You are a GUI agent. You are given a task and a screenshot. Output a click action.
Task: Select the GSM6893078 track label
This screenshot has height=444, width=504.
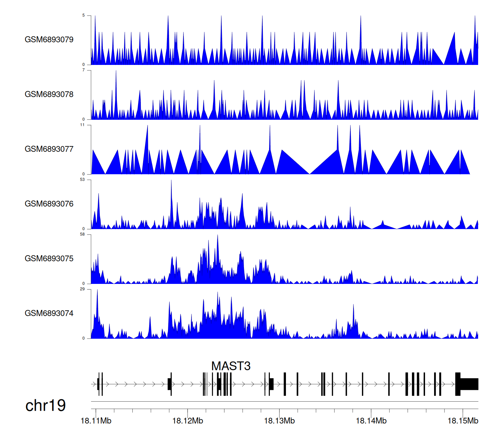(x=49, y=95)
